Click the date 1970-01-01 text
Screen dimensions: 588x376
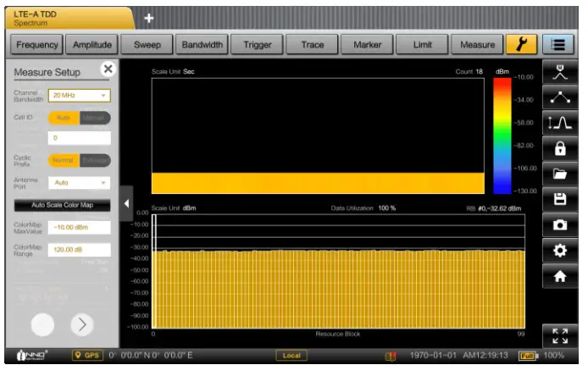point(433,356)
